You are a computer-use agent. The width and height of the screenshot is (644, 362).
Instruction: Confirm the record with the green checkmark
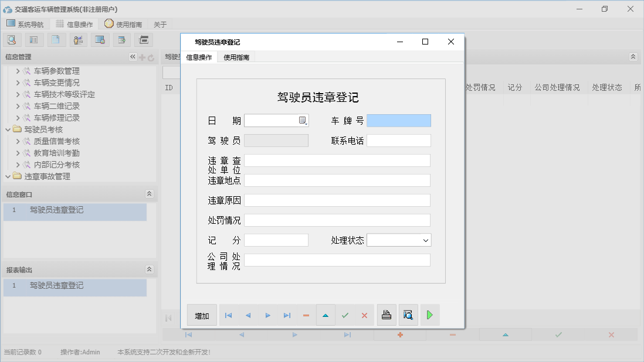(345, 315)
